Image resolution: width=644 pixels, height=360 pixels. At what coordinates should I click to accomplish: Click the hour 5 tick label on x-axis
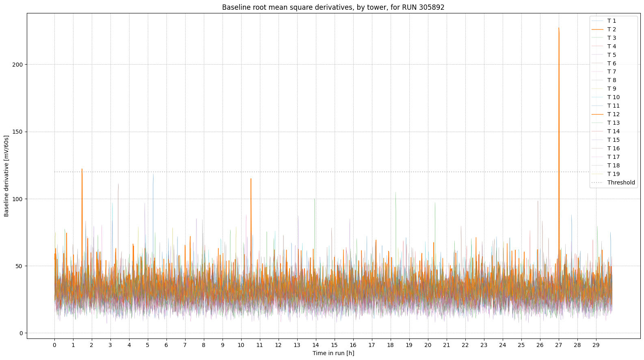pos(148,345)
